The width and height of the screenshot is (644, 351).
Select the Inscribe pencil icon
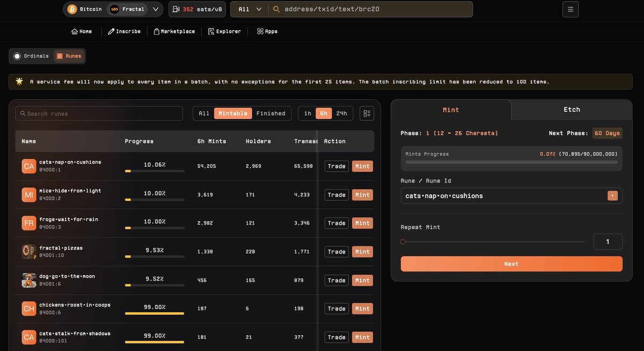pyautogui.click(x=111, y=31)
